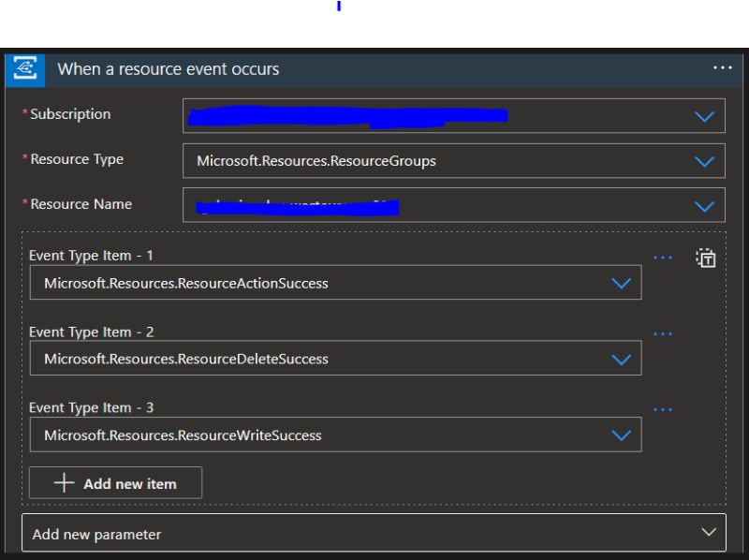Expand the Event Type Item - 3 dropdown

pos(621,434)
